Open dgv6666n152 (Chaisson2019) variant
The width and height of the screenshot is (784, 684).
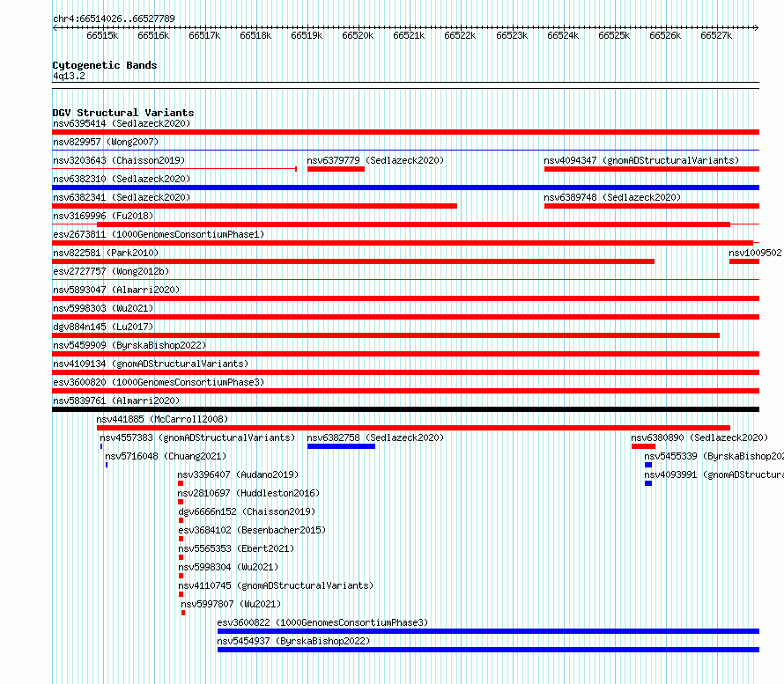[247, 511]
